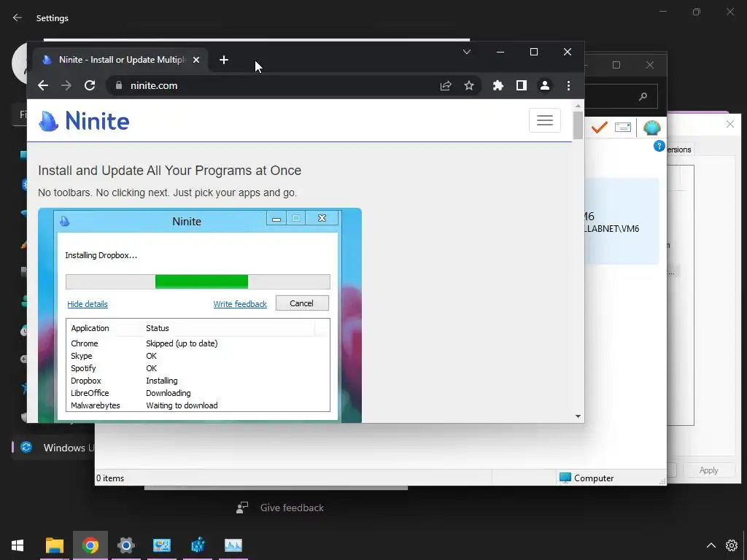The image size is (747, 560).
Task: Click the "Installing Dropbox…" status text
Action: tap(101, 255)
